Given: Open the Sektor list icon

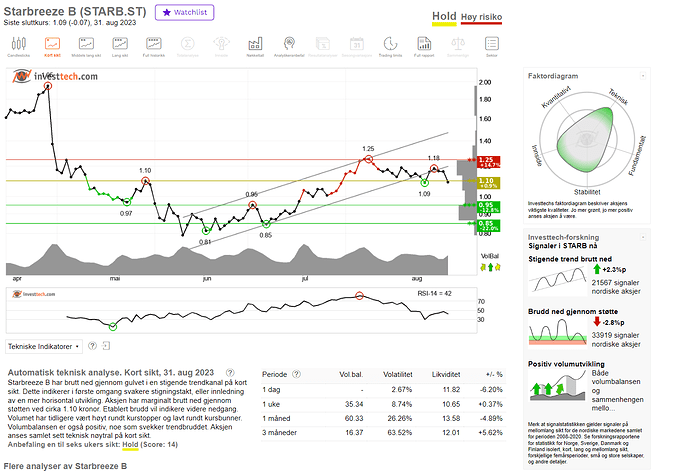Looking at the screenshot, I should point(492,47).
